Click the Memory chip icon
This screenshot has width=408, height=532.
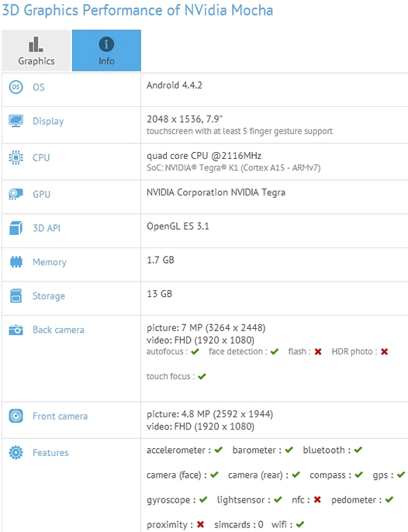click(x=16, y=262)
